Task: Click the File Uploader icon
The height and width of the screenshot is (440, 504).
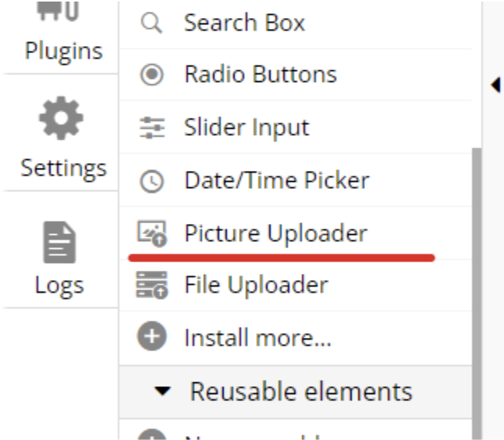Action: click(x=151, y=286)
